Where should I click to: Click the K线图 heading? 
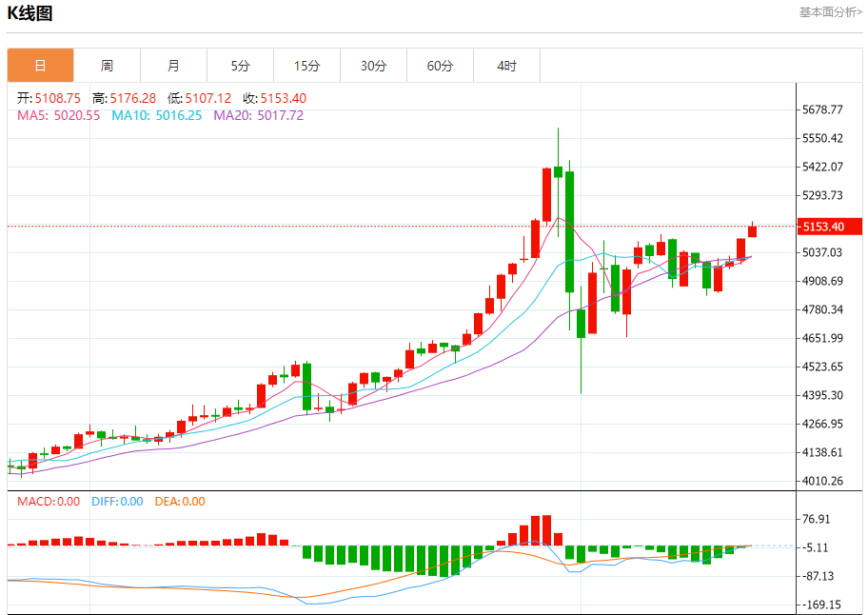30,12
